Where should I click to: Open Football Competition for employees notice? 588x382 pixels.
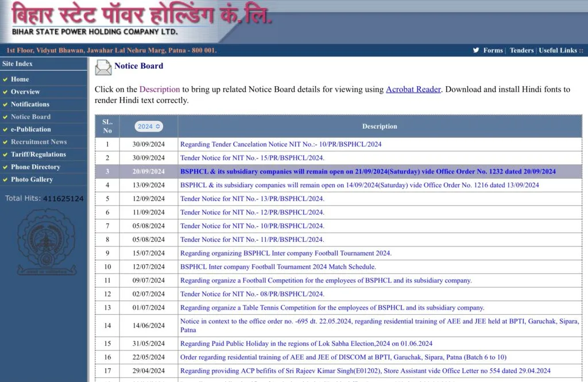tap(326, 280)
